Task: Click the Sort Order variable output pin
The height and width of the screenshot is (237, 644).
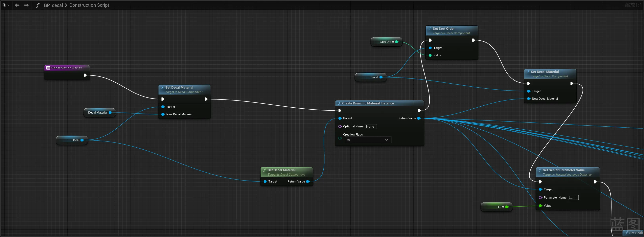Action: [x=397, y=42]
